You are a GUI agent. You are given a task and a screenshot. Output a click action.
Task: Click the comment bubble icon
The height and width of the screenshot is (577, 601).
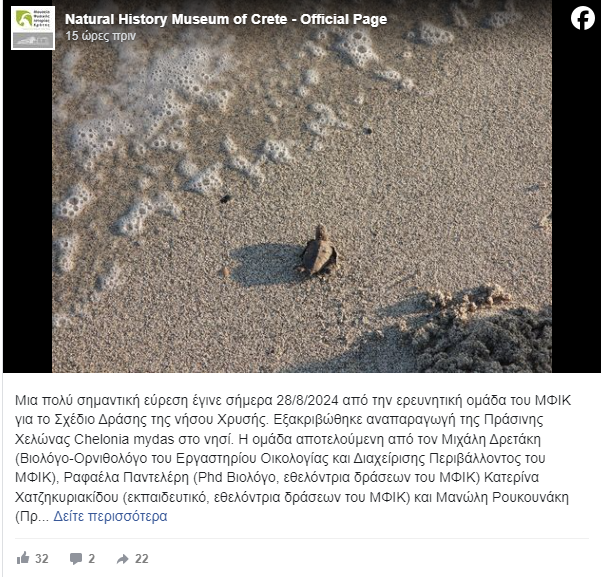76,559
